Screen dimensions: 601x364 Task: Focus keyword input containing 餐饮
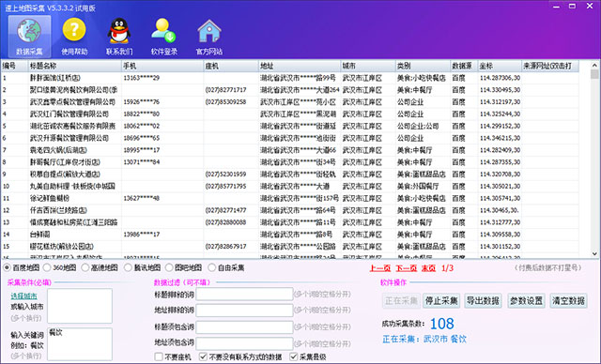click(x=80, y=344)
